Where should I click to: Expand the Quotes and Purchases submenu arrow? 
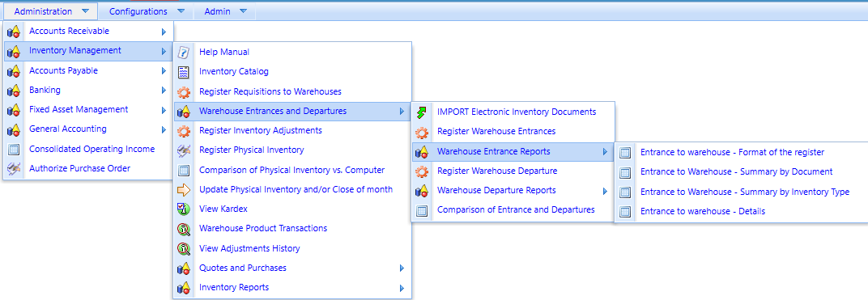(402, 268)
